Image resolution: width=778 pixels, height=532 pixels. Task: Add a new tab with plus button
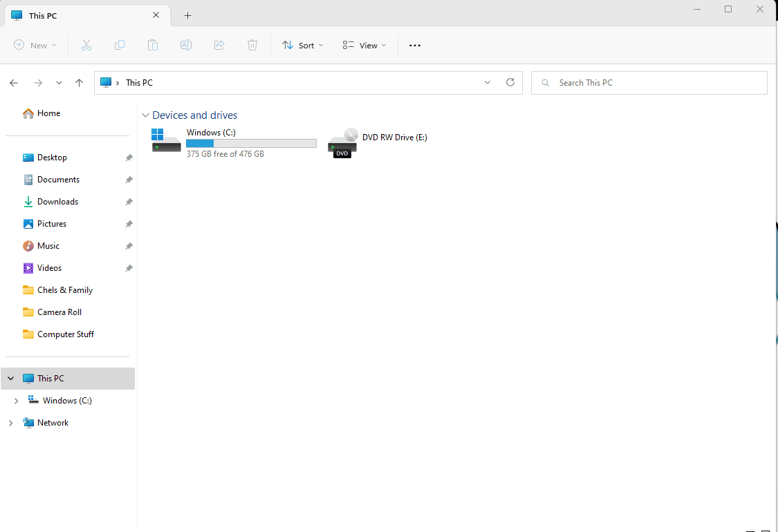point(187,15)
